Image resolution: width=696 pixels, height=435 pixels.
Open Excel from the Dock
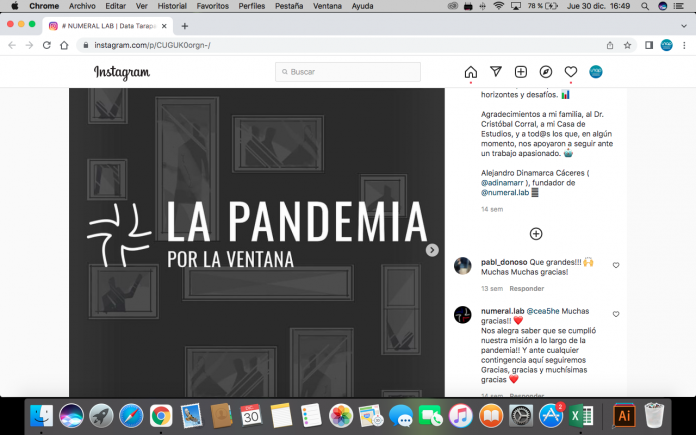click(581, 416)
